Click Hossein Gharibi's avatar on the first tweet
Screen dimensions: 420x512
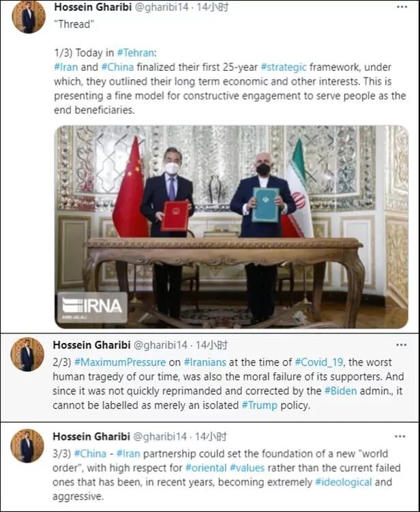click(x=29, y=16)
